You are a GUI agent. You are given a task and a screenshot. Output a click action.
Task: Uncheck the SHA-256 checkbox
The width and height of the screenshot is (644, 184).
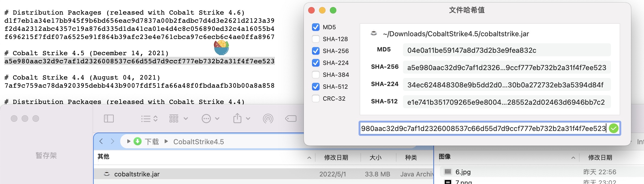coord(316,51)
